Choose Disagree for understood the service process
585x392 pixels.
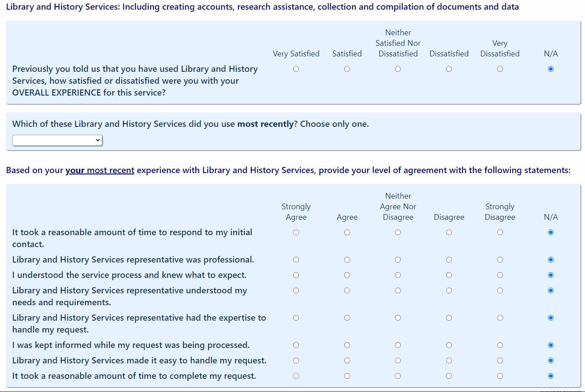click(449, 275)
